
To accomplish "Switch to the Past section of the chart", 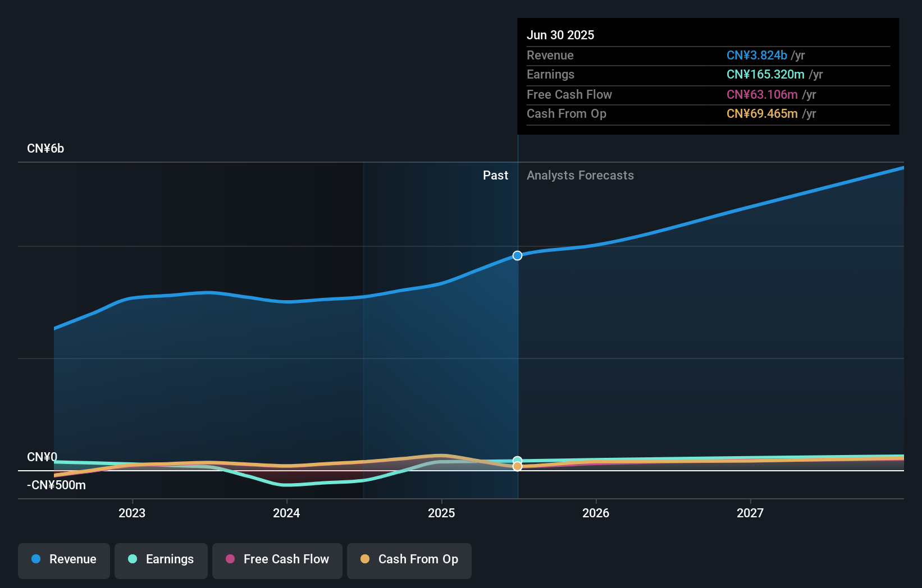I will pyautogui.click(x=495, y=175).
